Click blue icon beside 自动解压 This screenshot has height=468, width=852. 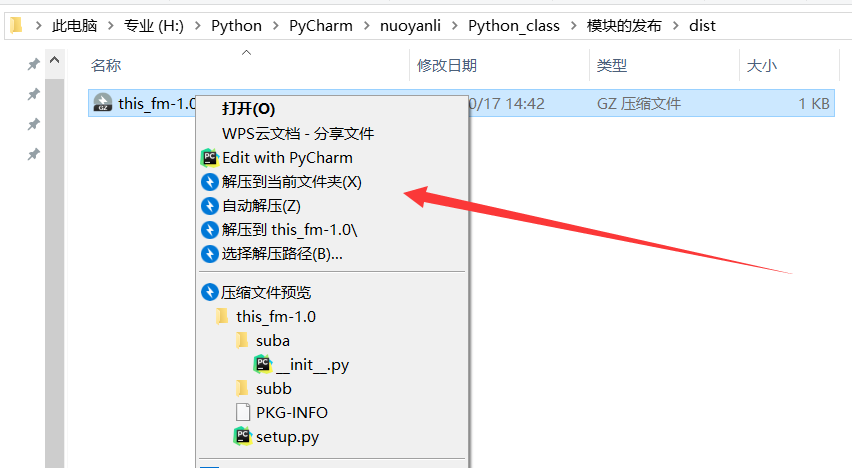click(x=209, y=205)
